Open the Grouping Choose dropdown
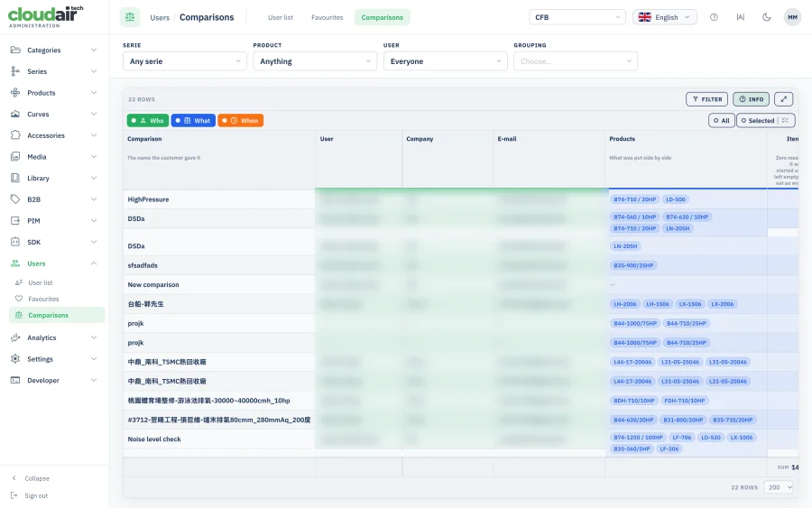 coord(576,61)
